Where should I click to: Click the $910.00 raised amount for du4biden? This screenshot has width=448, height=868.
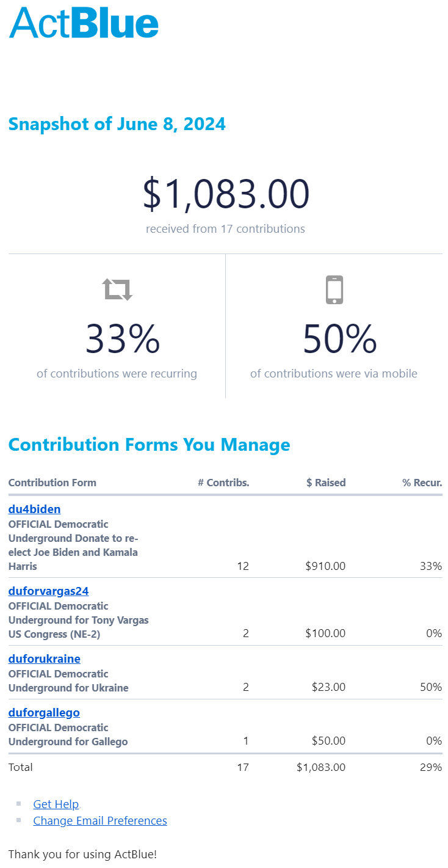(325, 566)
